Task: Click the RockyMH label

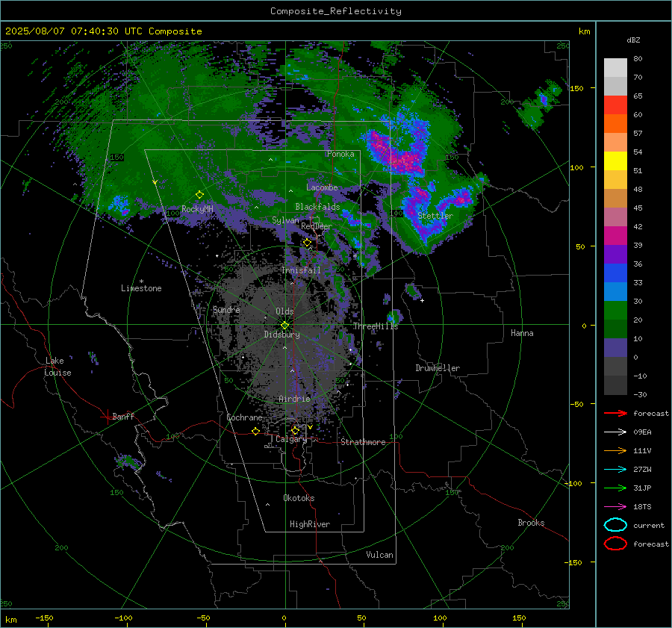Action: (197, 209)
